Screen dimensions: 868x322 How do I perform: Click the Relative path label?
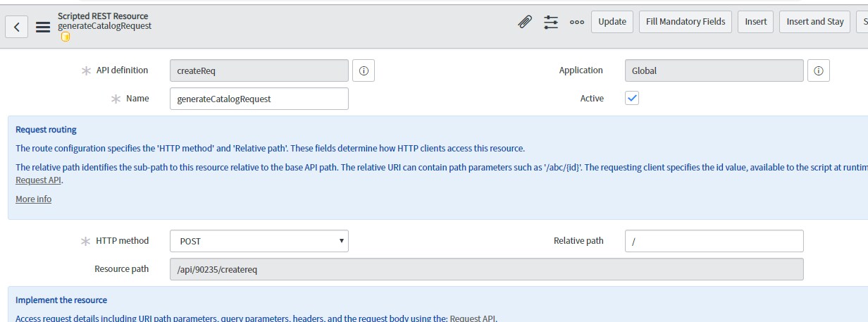click(x=578, y=241)
